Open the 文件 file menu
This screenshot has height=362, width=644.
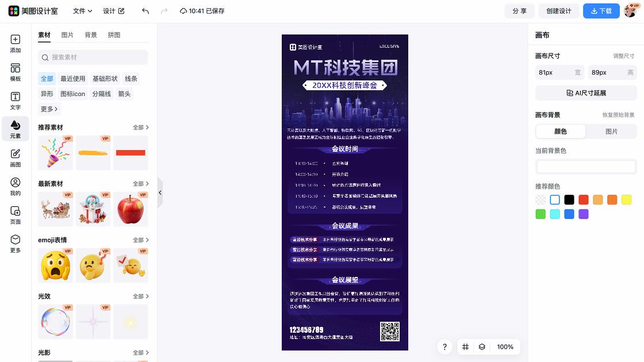pyautogui.click(x=80, y=10)
